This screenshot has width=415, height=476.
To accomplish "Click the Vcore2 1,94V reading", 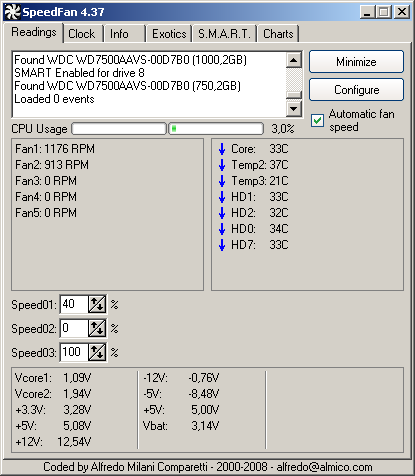I will 53,394.
